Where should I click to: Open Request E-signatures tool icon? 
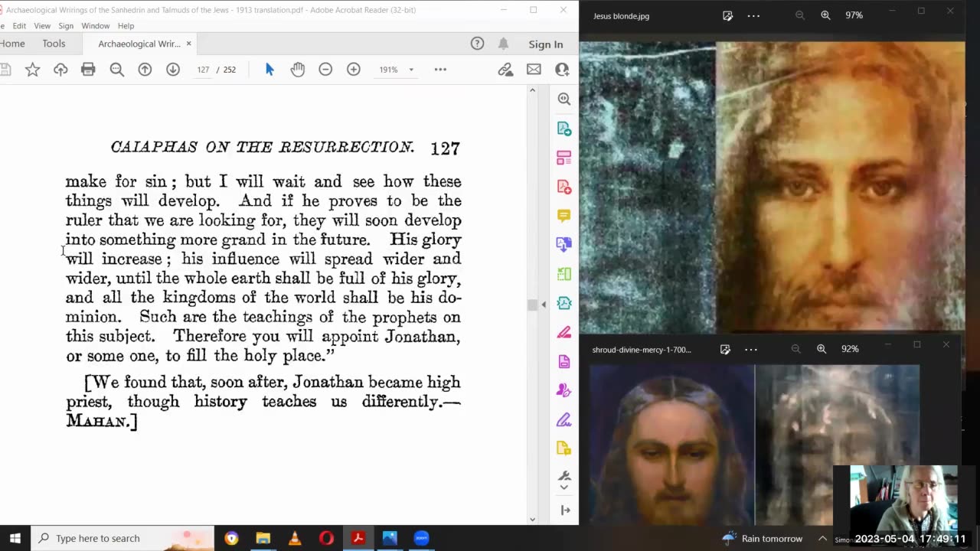(564, 390)
